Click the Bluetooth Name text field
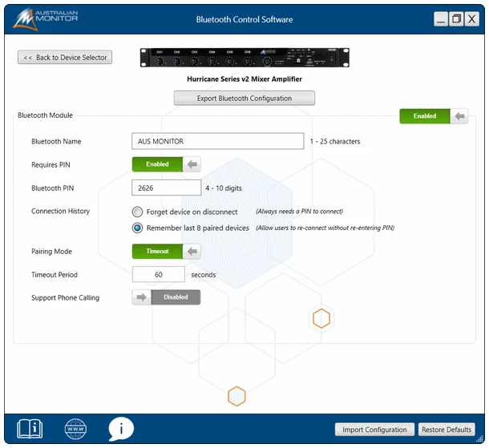 click(x=217, y=142)
